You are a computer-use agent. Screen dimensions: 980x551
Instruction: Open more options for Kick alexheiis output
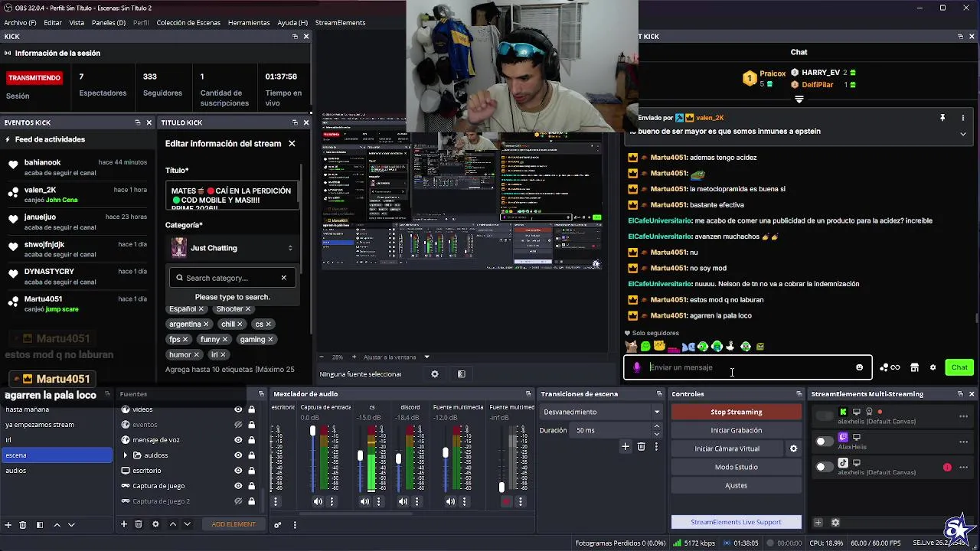point(963,416)
